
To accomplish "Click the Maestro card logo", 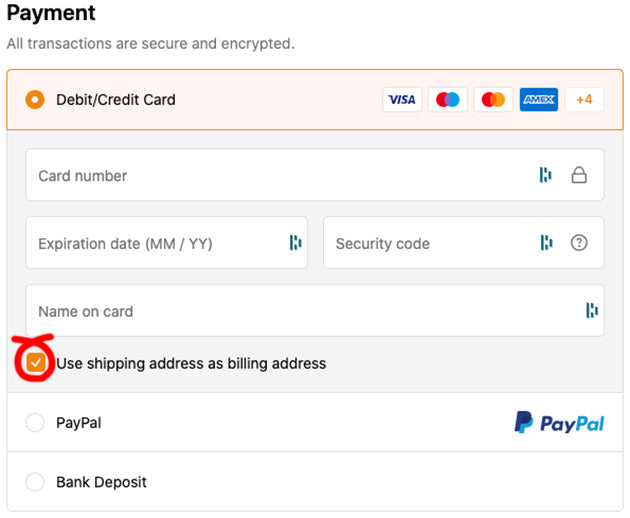I will pyautogui.click(x=448, y=100).
